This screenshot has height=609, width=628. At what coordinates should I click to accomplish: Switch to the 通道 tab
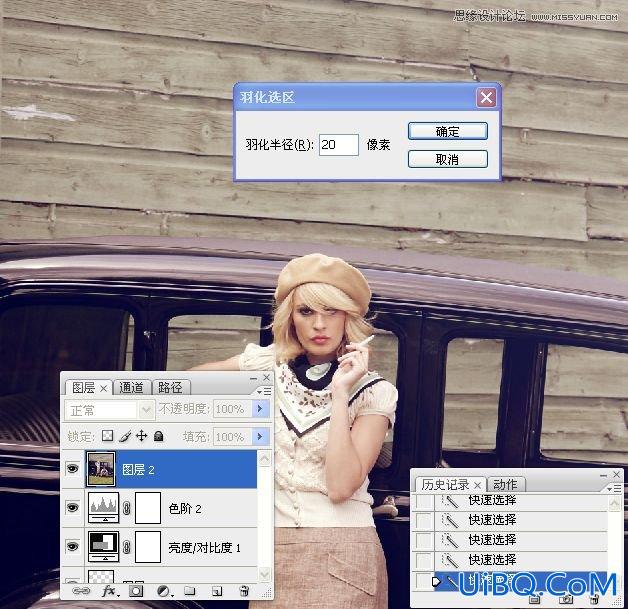[131, 387]
